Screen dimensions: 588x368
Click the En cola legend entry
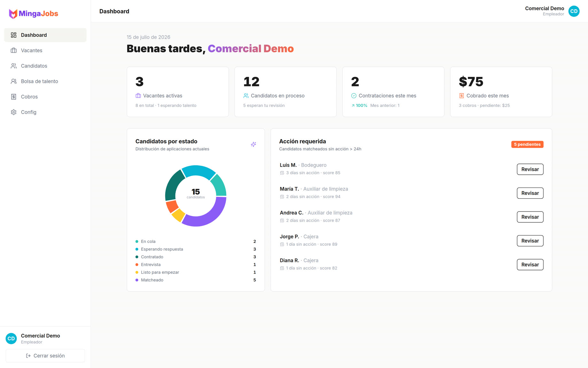tap(196, 242)
